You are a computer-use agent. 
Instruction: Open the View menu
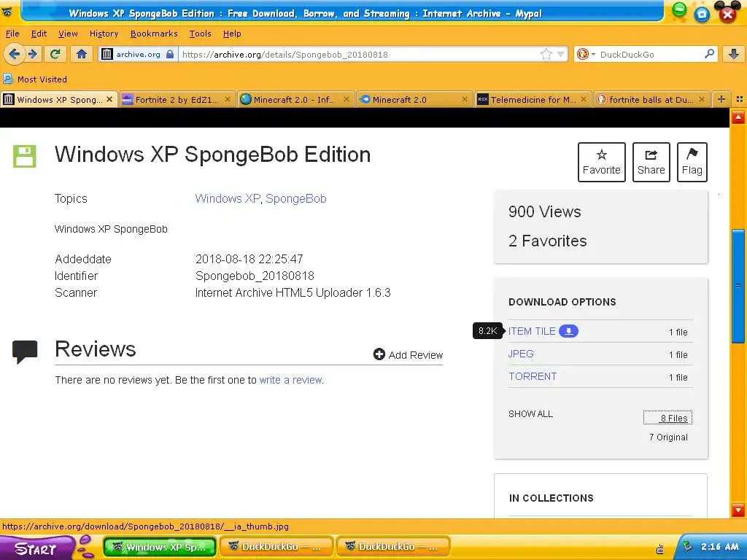click(68, 34)
